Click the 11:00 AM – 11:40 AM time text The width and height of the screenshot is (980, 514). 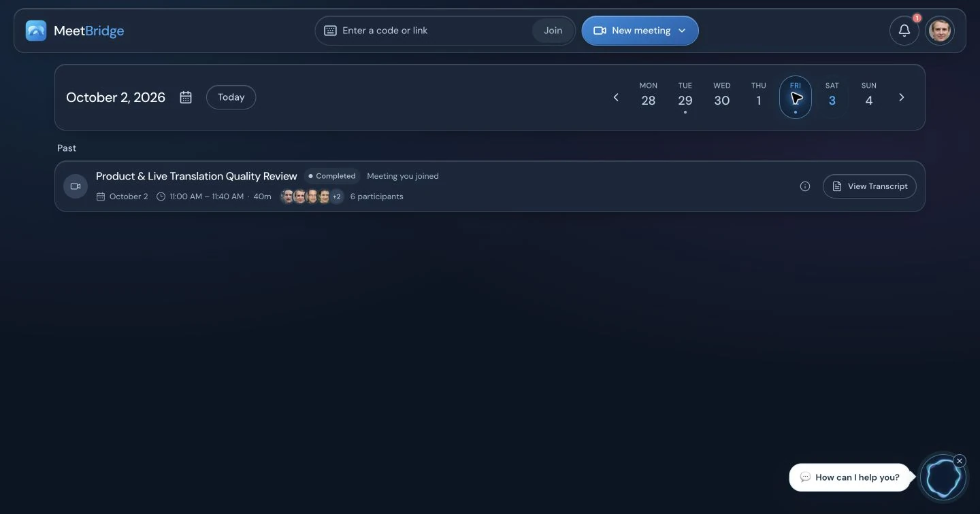point(207,196)
